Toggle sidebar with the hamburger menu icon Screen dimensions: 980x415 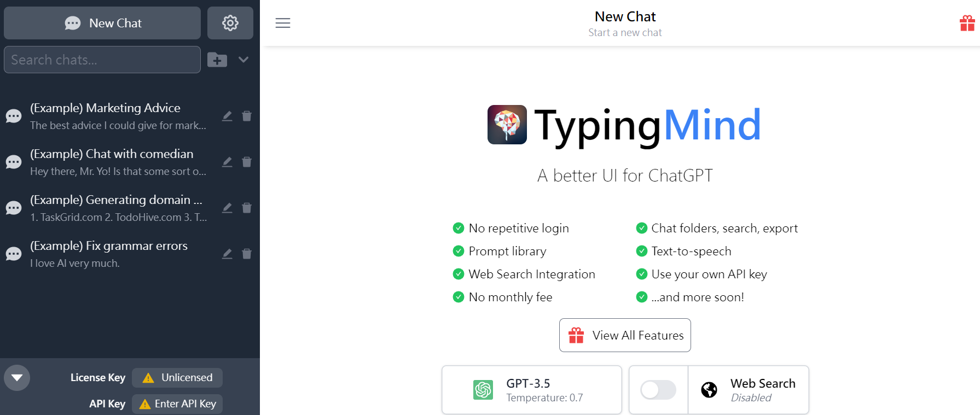click(x=283, y=23)
